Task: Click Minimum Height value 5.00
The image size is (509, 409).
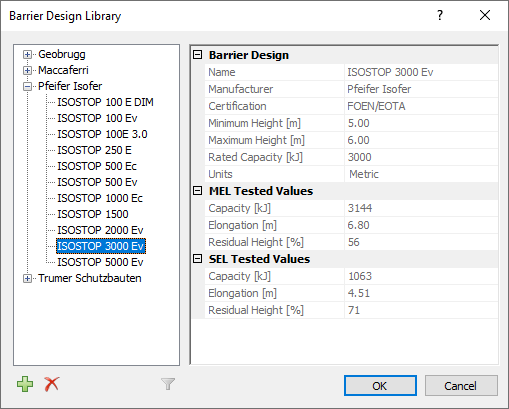Action: [359, 123]
